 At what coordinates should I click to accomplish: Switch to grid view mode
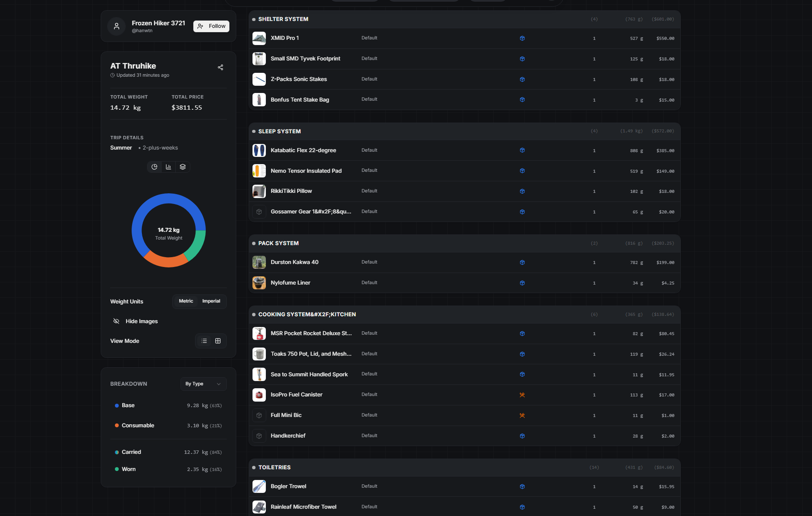tap(218, 341)
